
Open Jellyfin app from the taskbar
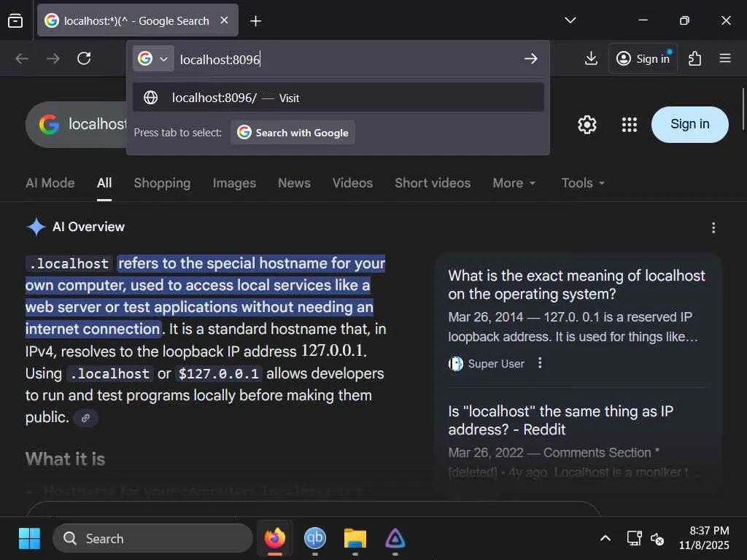pos(395,539)
